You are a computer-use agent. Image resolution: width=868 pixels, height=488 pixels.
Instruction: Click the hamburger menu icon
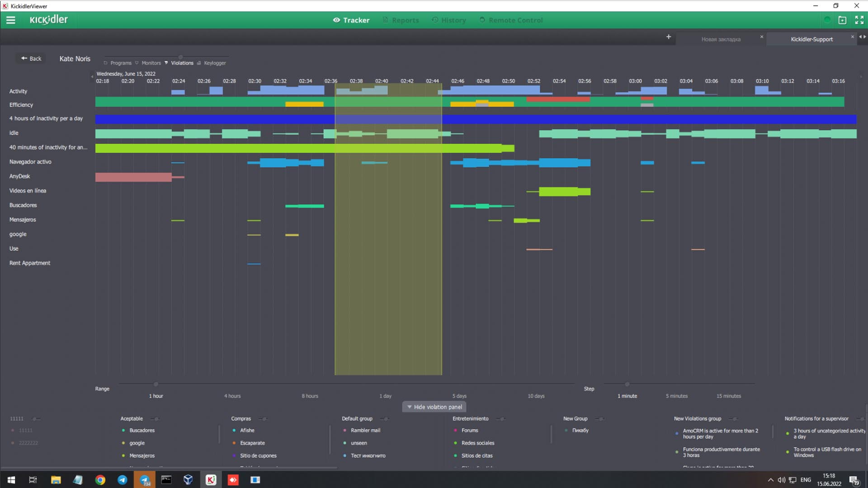click(x=11, y=20)
